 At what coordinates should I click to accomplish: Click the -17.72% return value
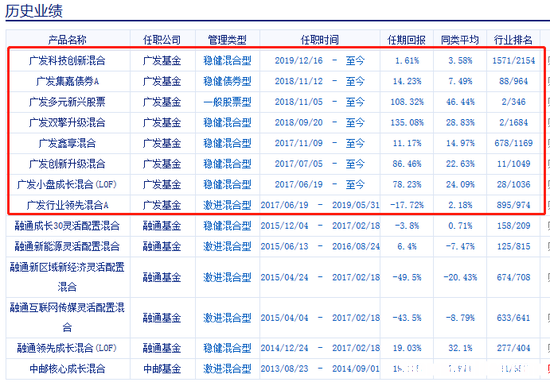coord(407,205)
